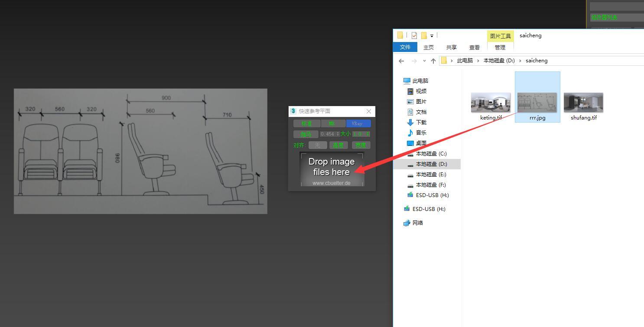
Task: Select the Videos (视频) folder in sidebar
Action: pos(421,91)
